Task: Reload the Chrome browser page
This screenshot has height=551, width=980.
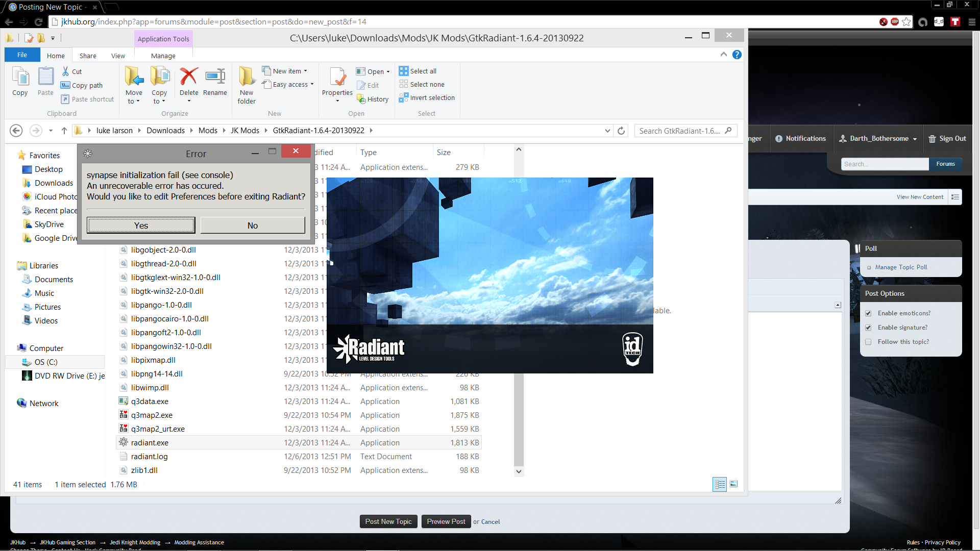Action: 38,22
